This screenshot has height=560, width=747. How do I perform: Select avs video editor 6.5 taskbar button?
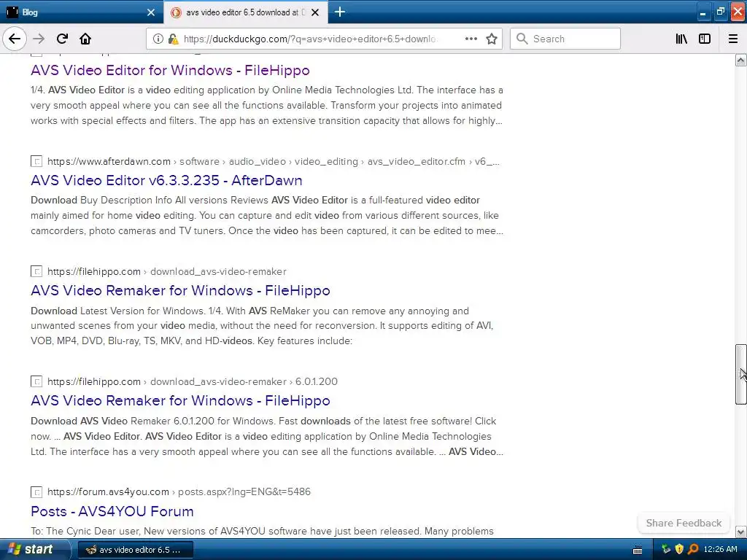(x=135, y=550)
